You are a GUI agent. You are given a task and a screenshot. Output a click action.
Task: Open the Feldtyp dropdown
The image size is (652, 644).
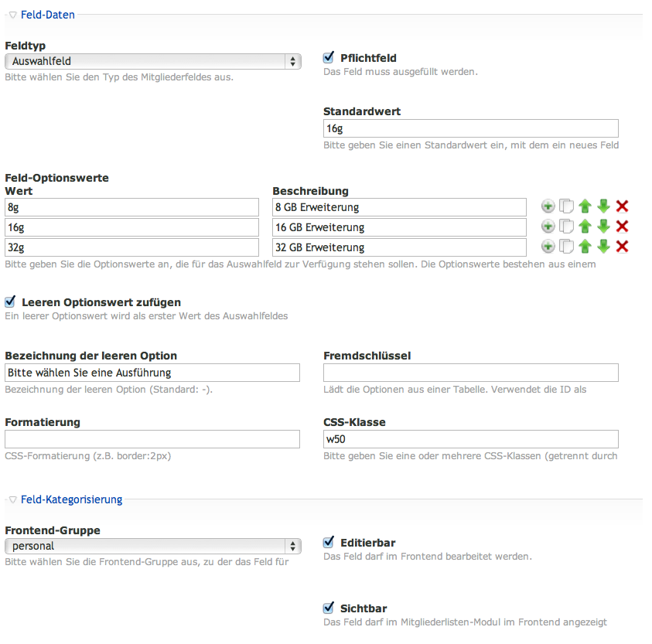(152, 61)
